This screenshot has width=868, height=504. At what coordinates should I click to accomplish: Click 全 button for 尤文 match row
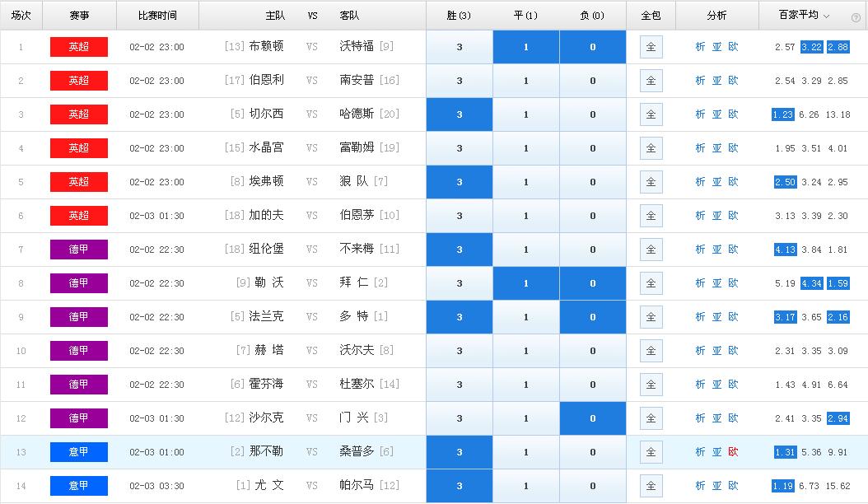[651, 486]
